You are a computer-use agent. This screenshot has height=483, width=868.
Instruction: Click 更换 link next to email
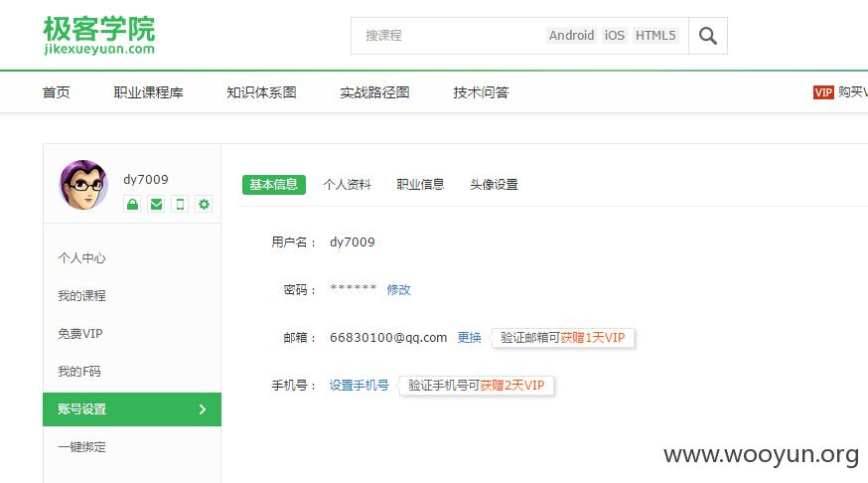(x=470, y=337)
